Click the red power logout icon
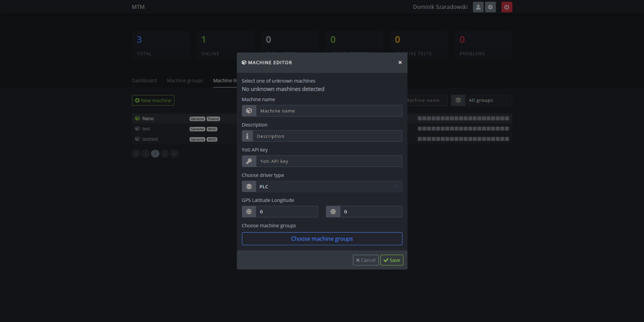The height and width of the screenshot is (322, 644). (507, 7)
